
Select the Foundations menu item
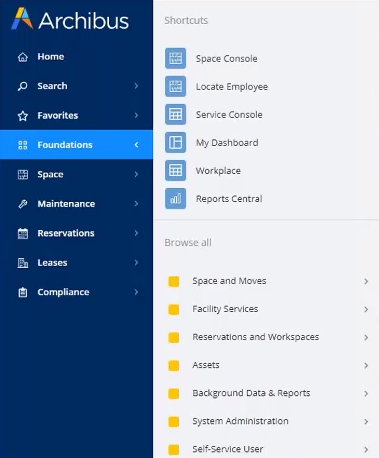point(76,145)
